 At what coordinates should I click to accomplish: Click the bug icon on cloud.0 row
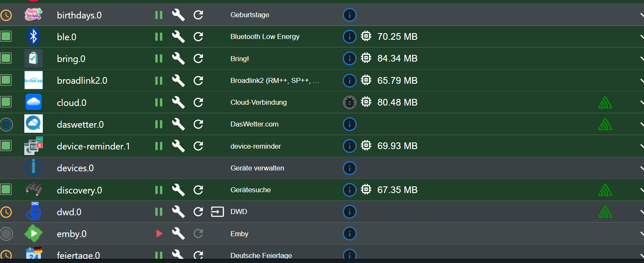click(x=349, y=102)
